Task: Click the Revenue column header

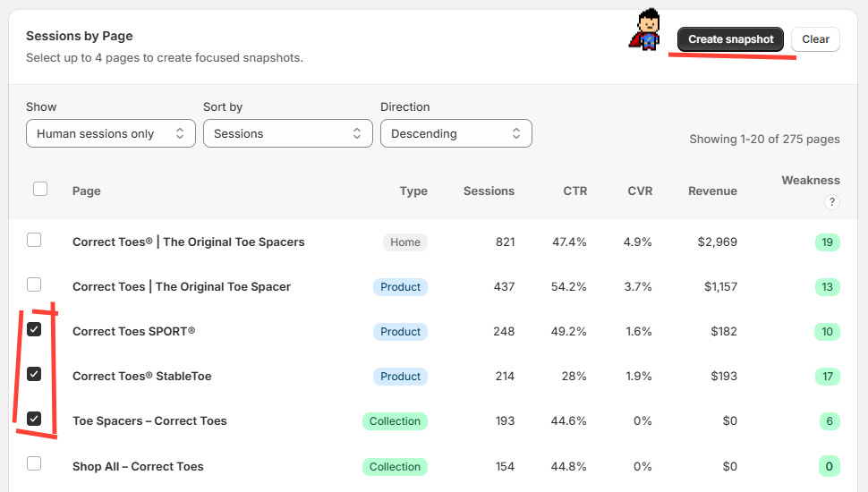Action: pos(712,191)
